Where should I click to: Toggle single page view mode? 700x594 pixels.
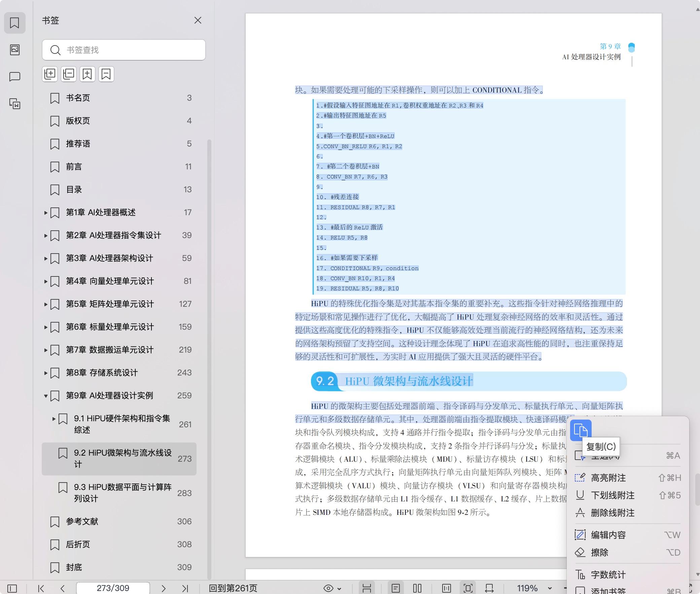click(396, 588)
